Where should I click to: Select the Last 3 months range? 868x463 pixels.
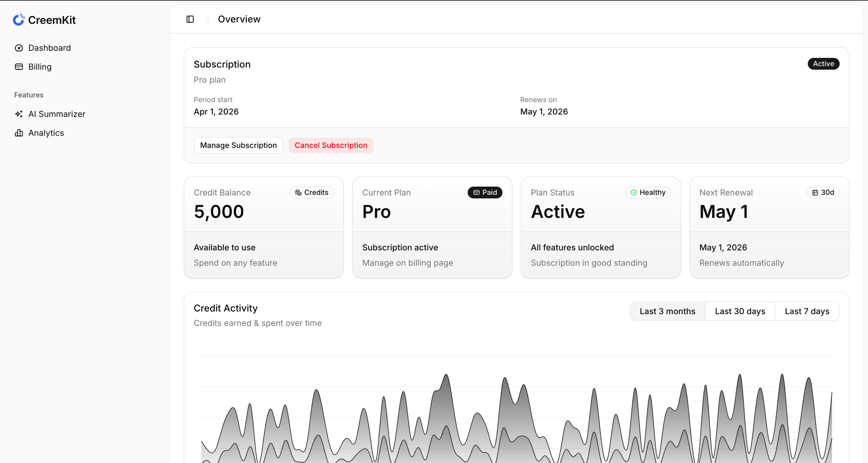point(667,311)
